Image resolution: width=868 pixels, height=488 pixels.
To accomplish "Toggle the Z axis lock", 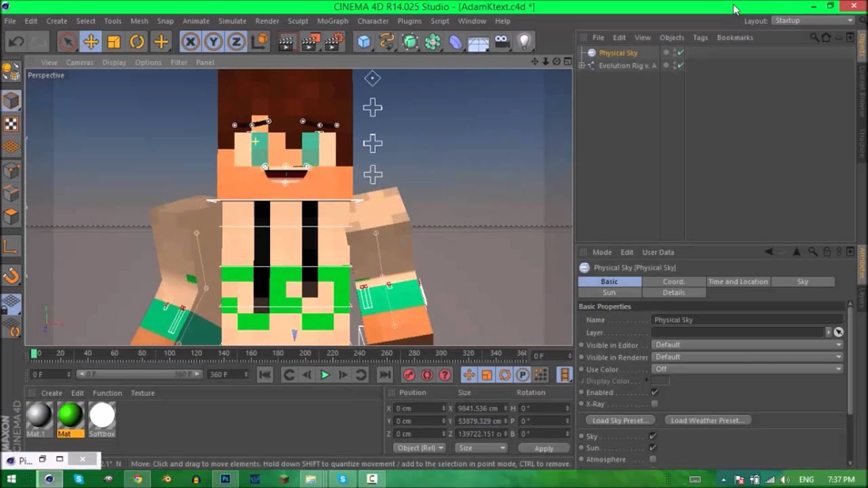I will [x=236, y=42].
